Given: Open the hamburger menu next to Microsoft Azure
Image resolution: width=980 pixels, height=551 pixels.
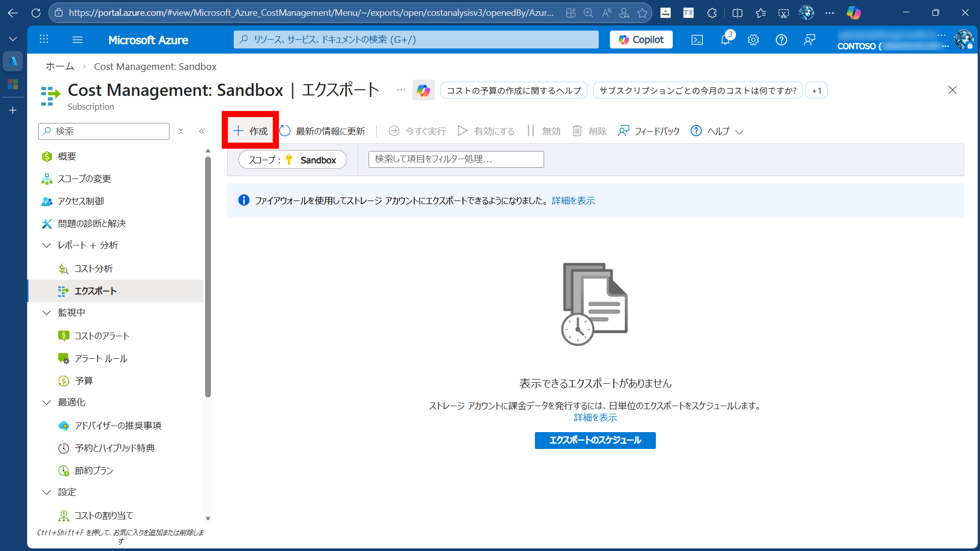Looking at the screenshot, I should (77, 39).
